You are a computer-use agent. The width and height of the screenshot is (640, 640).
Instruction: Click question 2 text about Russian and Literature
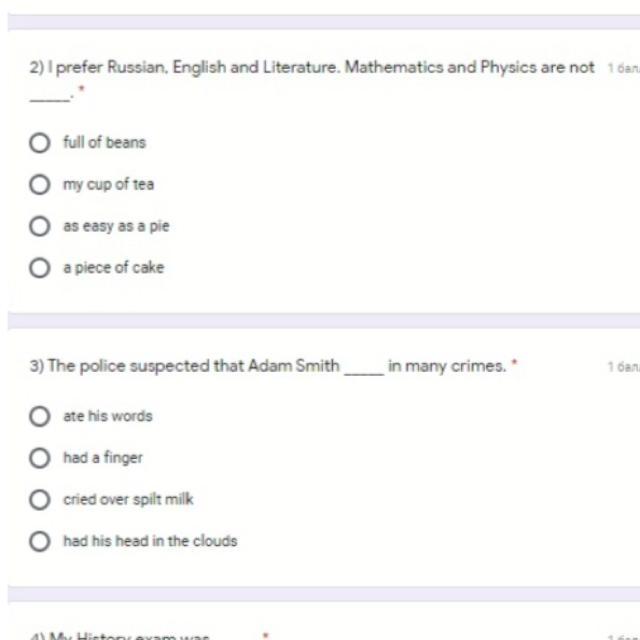click(x=311, y=69)
